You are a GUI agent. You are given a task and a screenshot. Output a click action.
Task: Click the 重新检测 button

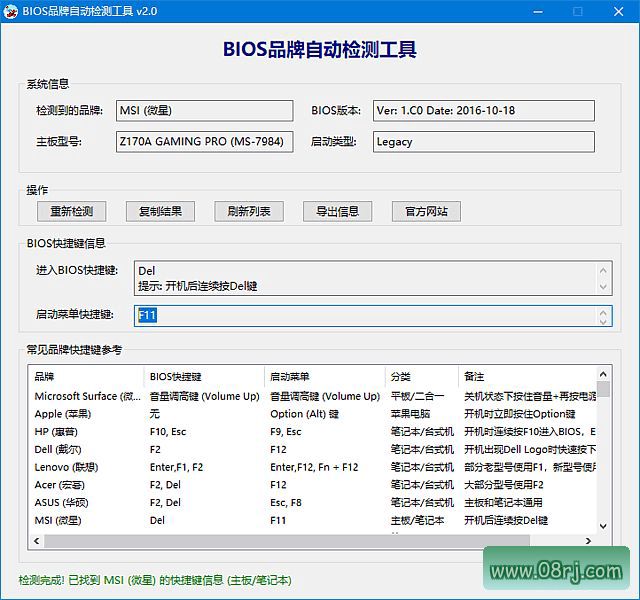[x=71, y=211]
